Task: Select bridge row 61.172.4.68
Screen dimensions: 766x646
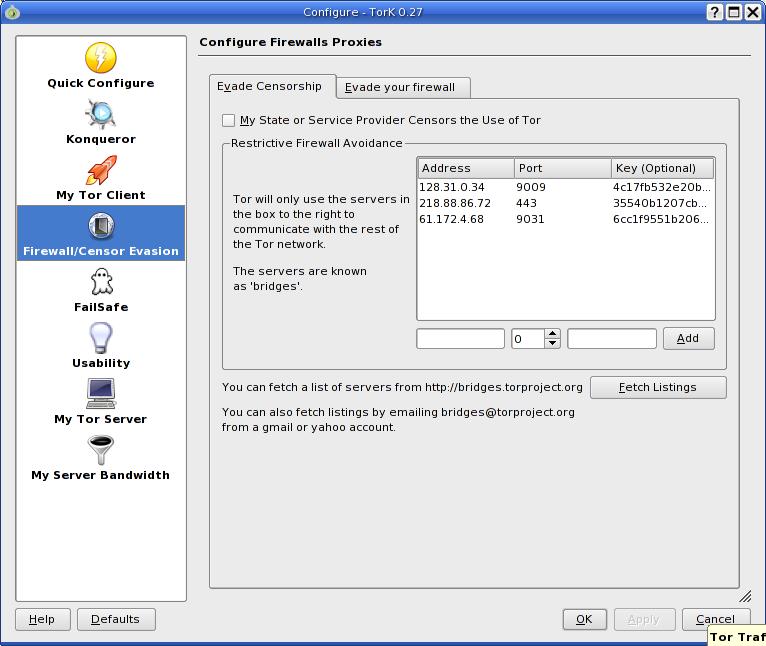Action: [x=566, y=219]
